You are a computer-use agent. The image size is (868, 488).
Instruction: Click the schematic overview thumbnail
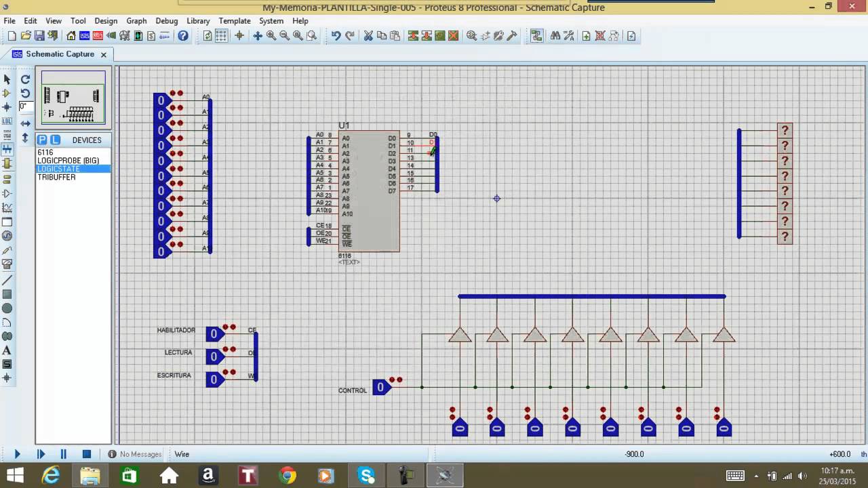point(73,98)
